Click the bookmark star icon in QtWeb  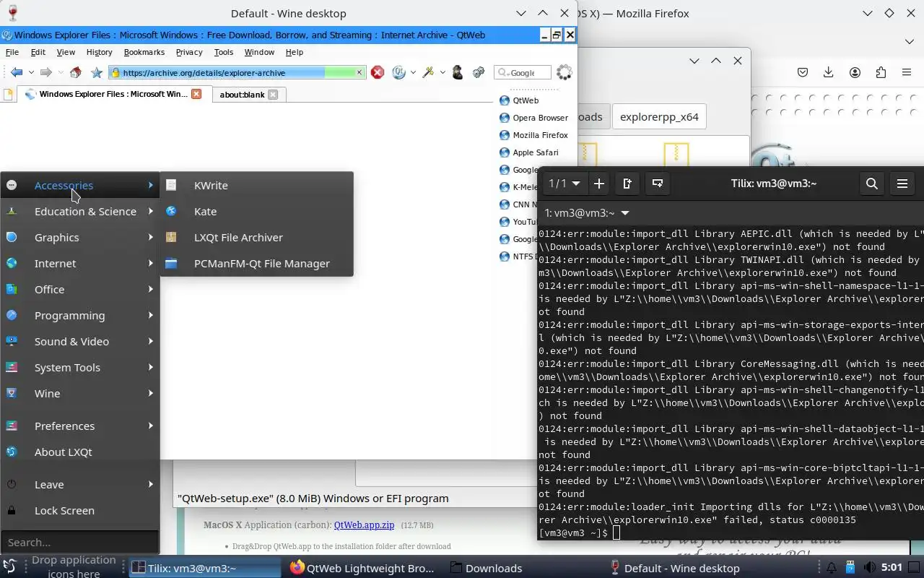[x=97, y=72]
